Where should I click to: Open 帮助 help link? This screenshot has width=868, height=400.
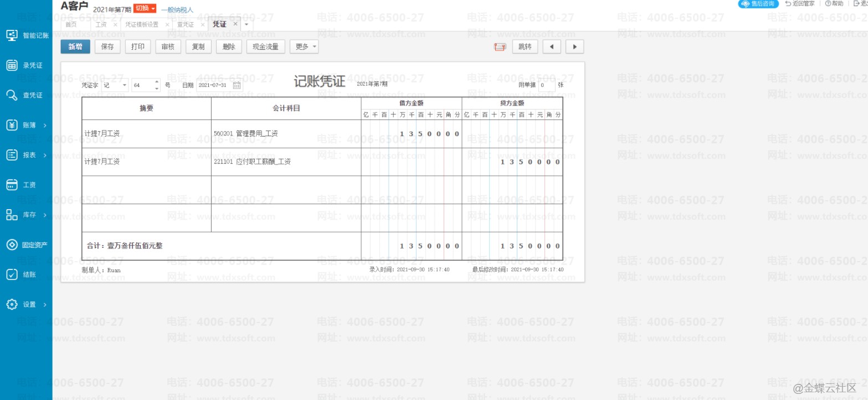point(834,4)
